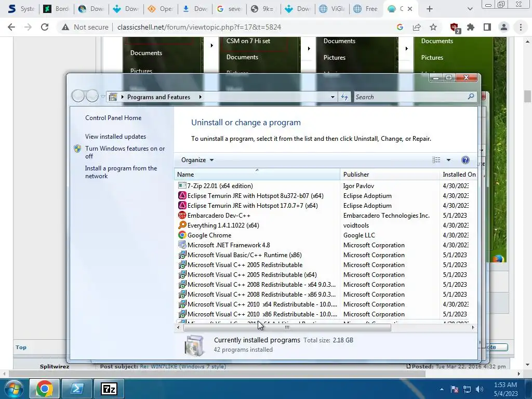Screen dimensions: 532x399
Task: Sort list by Installed On column
Action: point(458,174)
